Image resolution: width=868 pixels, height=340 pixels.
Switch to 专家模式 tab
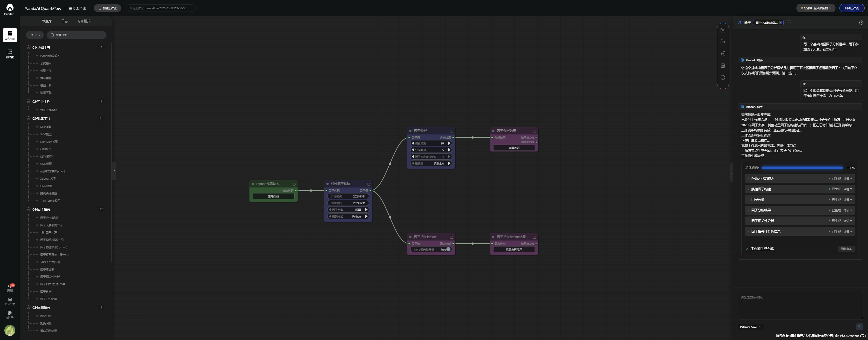84,21
